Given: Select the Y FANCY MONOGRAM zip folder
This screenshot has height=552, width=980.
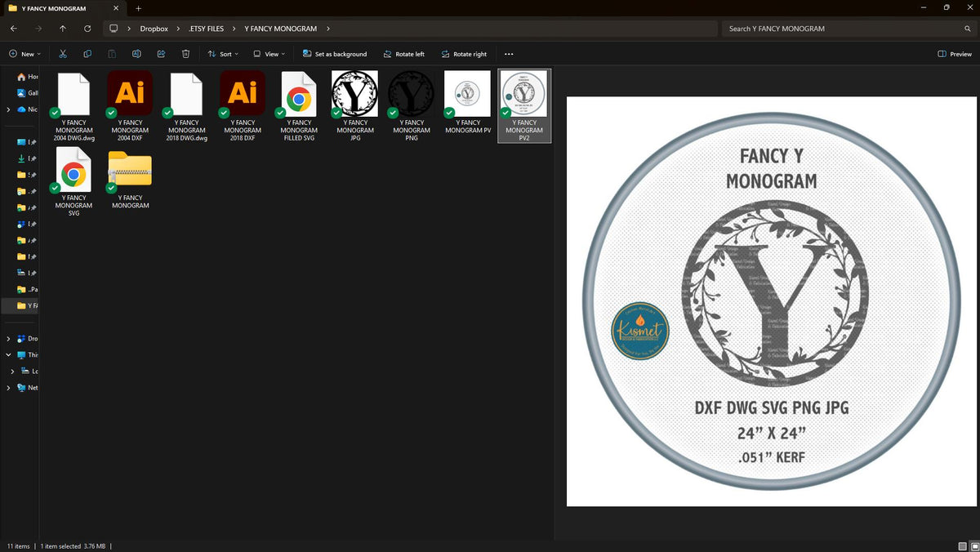Looking at the screenshot, I should coord(130,177).
